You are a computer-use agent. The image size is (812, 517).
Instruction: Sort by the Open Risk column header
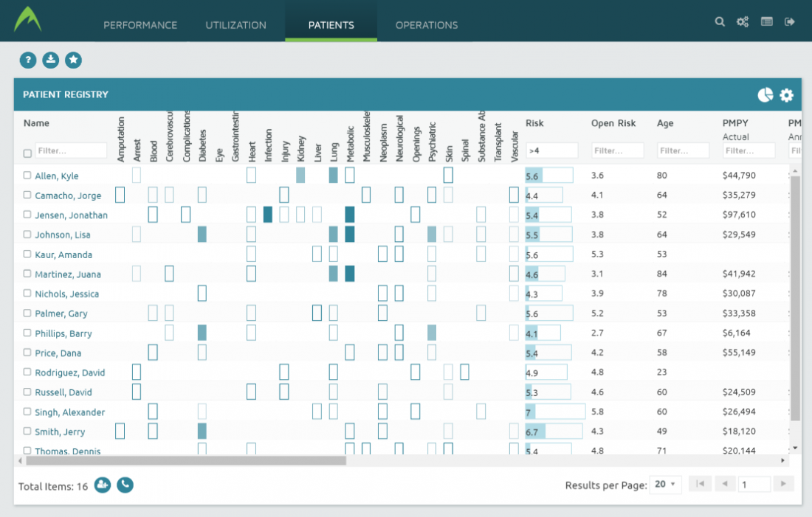click(x=613, y=123)
